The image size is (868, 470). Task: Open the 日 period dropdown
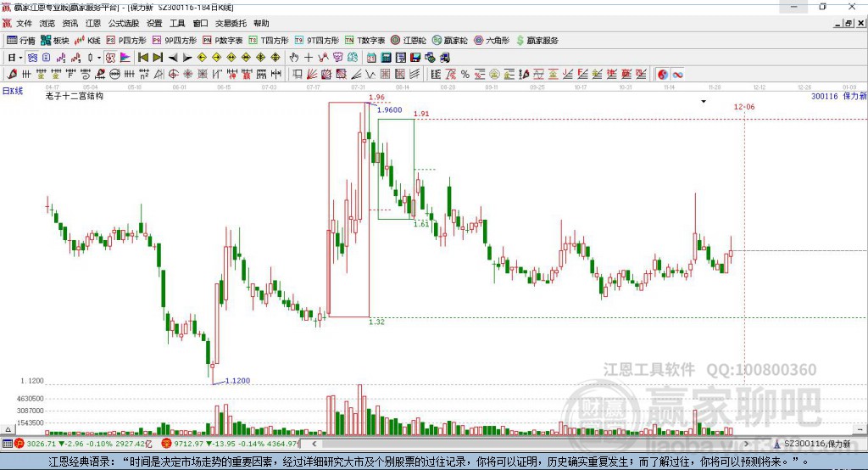tap(15, 58)
